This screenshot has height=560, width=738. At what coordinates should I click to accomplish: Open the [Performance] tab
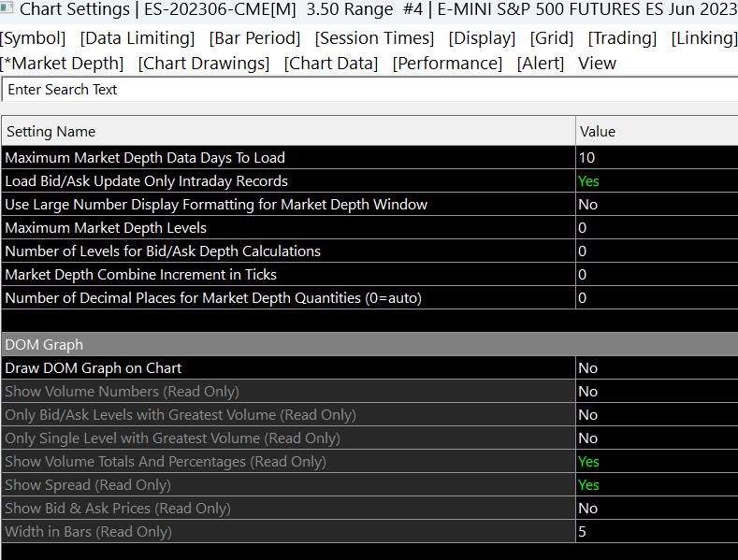pyautogui.click(x=447, y=64)
